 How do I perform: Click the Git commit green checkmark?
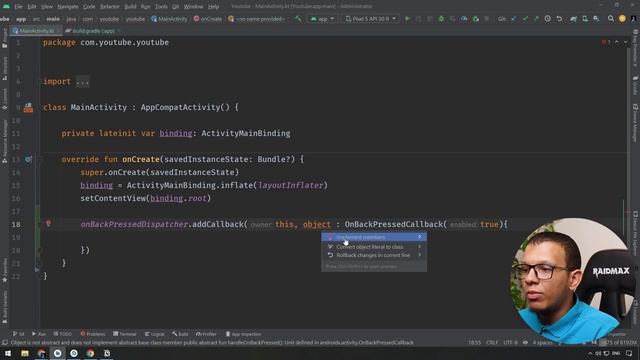click(525, 19)
